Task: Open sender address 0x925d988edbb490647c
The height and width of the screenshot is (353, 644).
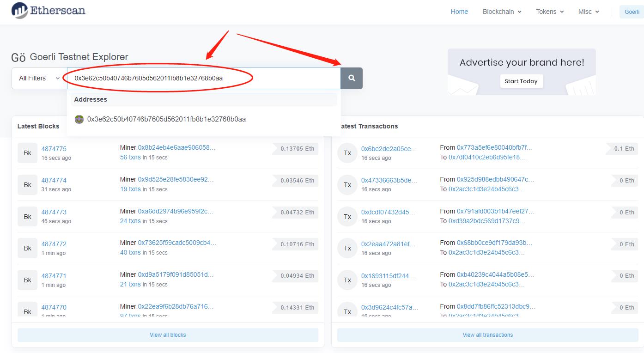Action: 495,179
